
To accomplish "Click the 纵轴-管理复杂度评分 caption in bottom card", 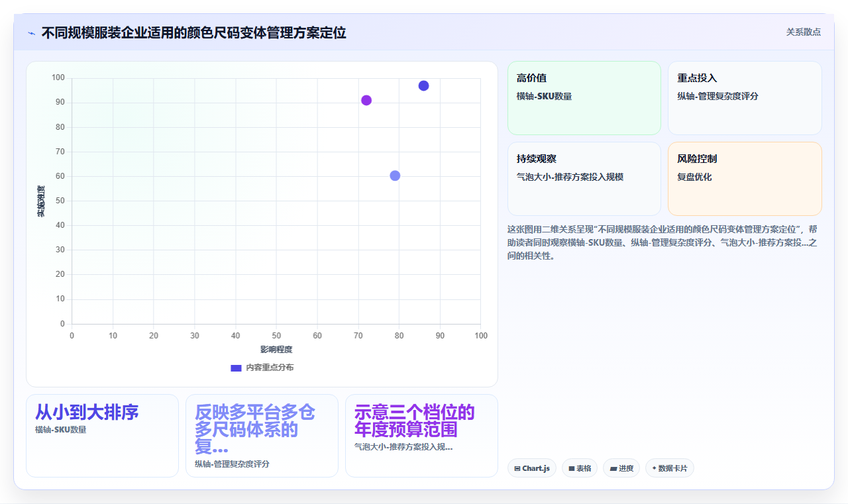I will 232,464.
